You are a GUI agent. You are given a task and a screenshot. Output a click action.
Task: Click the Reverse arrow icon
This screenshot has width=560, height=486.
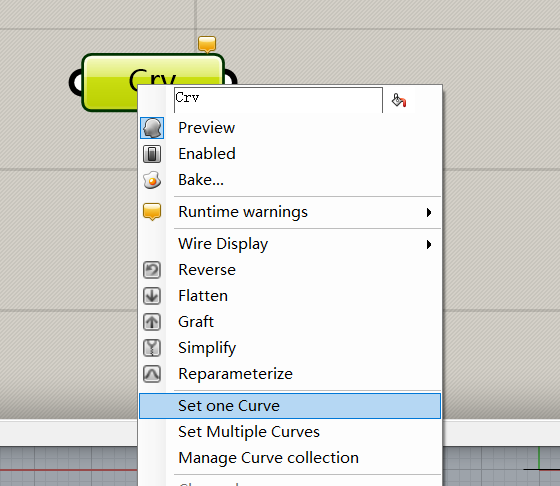coord(152,270)
